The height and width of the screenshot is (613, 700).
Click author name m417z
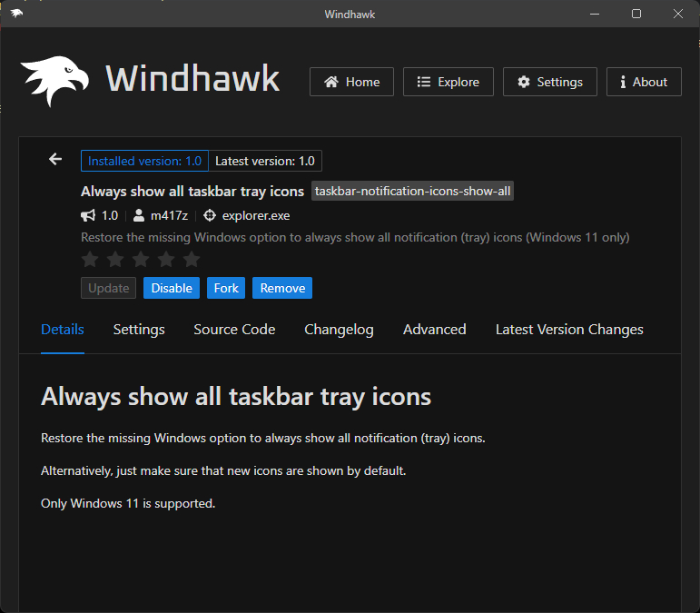coord(169,215)
